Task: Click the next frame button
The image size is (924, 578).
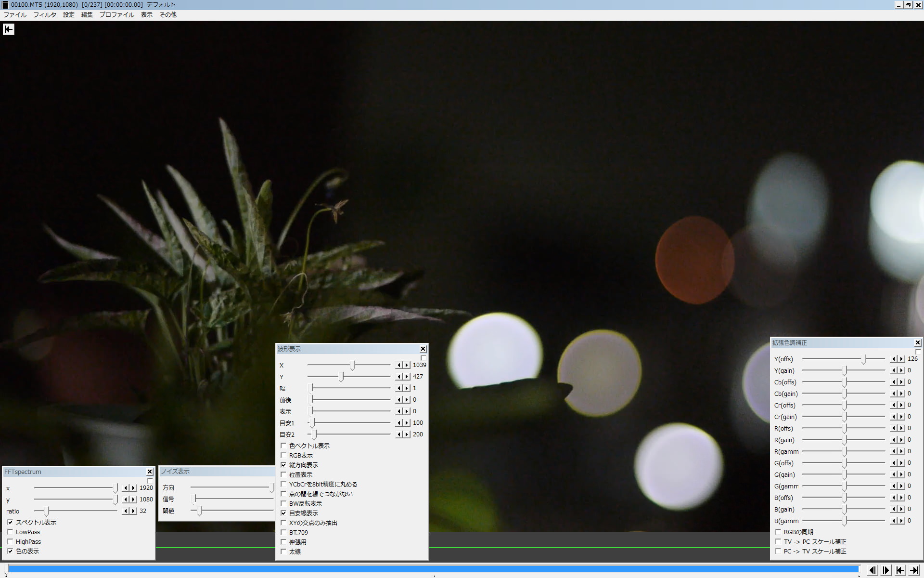Action: [886, 570]
